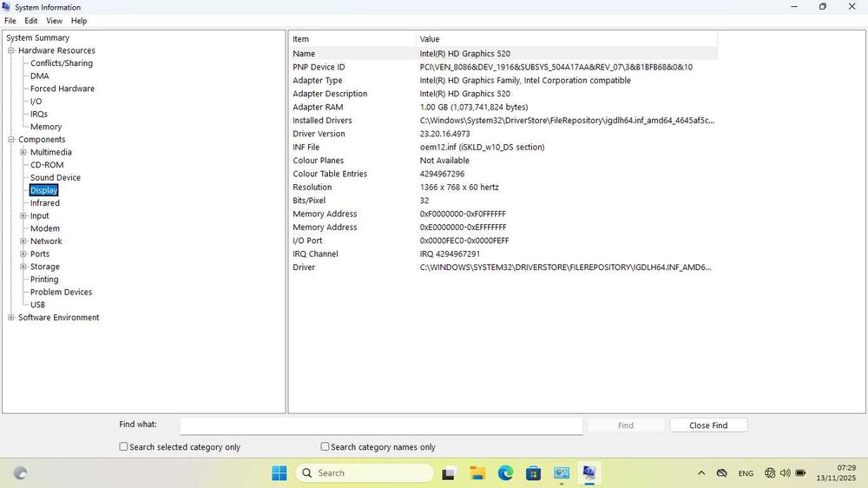
Task: Select I/O under Hardware Resources
Action: (36, 102)
